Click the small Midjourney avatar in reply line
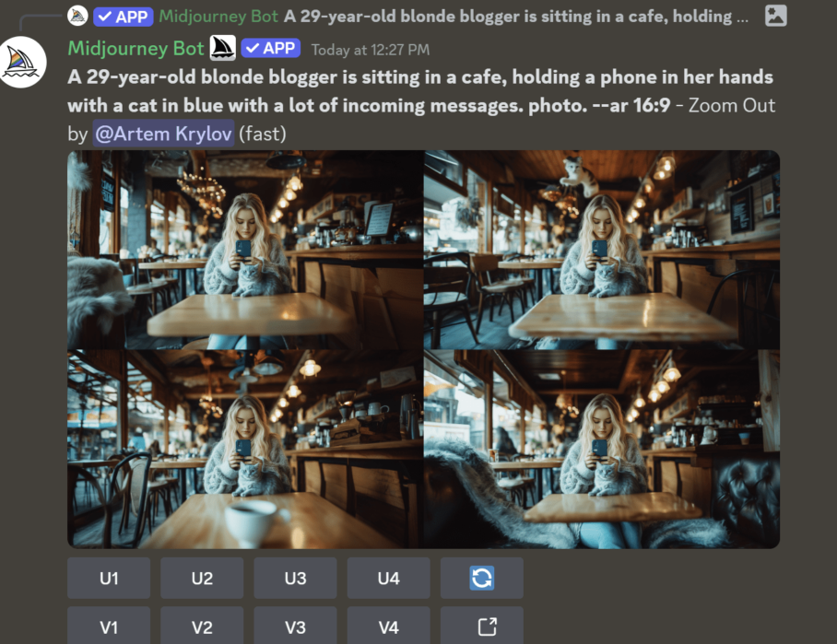837x644 pixels. pyautogui.click(x=77, y=16)
